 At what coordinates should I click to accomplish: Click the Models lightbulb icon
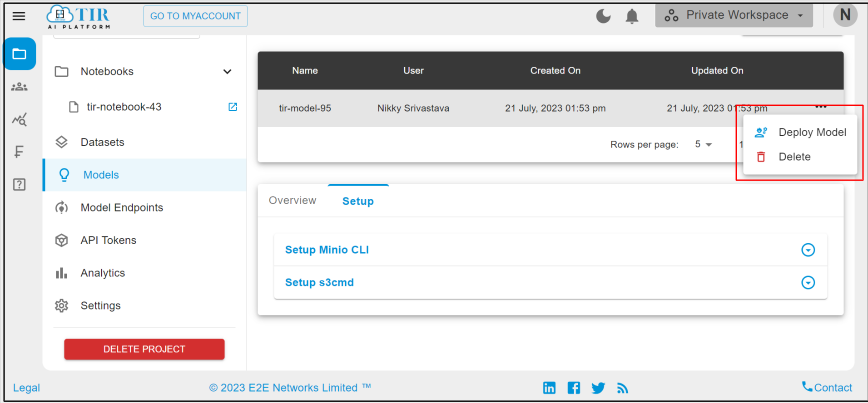coord(64,175)
